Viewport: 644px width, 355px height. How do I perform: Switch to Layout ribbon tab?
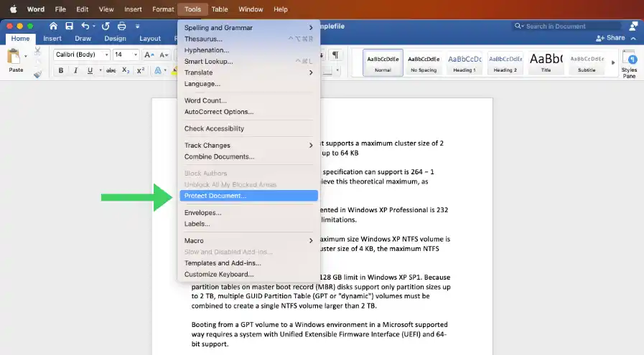click(150, 39)
